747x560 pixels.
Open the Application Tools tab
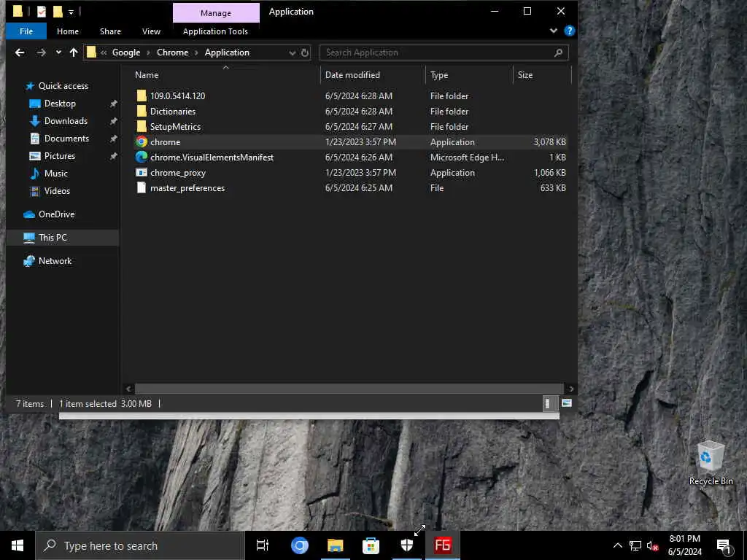(x=215, y=31)
